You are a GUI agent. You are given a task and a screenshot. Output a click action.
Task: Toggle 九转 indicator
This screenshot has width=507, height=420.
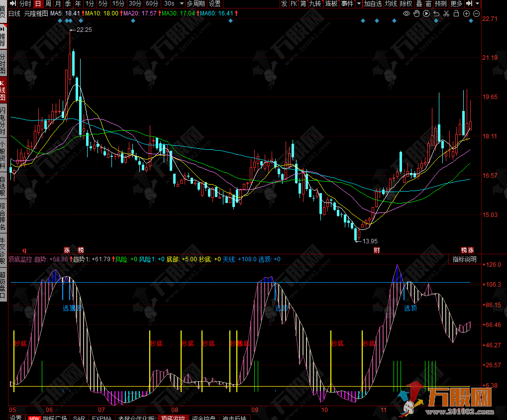pyautogui.click(x=315, y=3)
